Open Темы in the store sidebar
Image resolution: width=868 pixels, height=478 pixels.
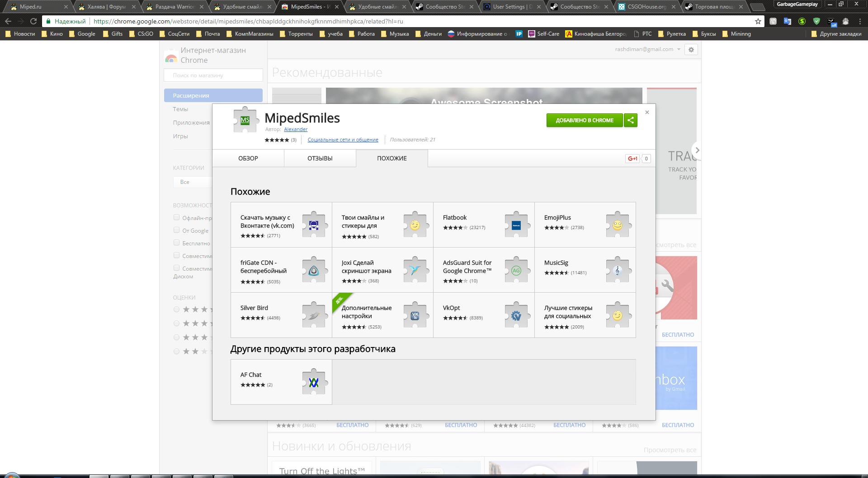pos(180,109)
